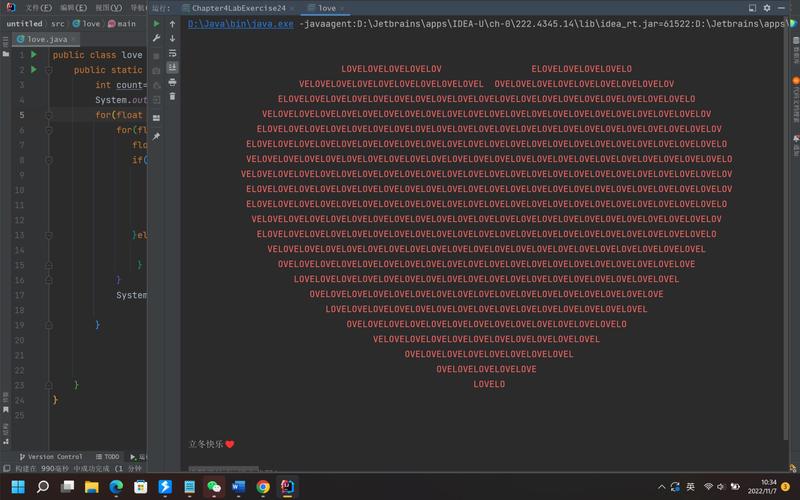
Task: Click the src breadcrumb in navigation bar
Action: click(x=58, y=23)
